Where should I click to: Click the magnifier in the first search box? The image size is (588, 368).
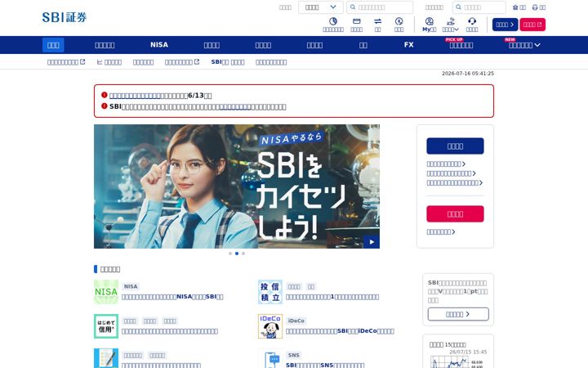[x=353, y=7]
